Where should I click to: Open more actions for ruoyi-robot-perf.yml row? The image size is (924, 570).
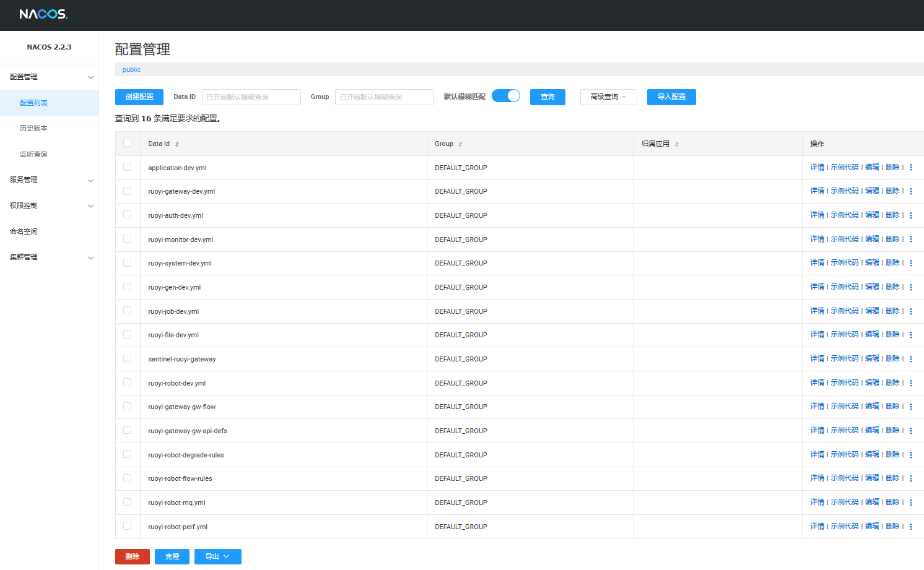pos(911,527)
